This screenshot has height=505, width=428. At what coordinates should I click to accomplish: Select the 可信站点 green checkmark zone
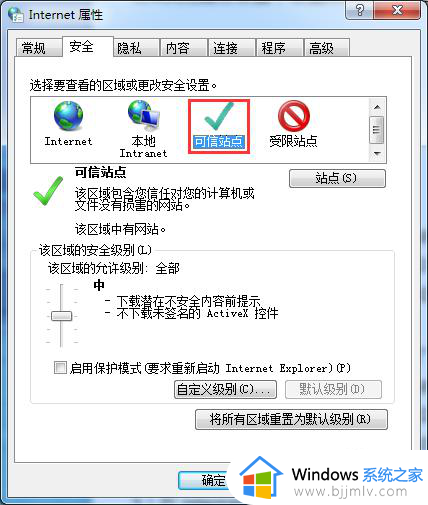[x=219, y=116]
